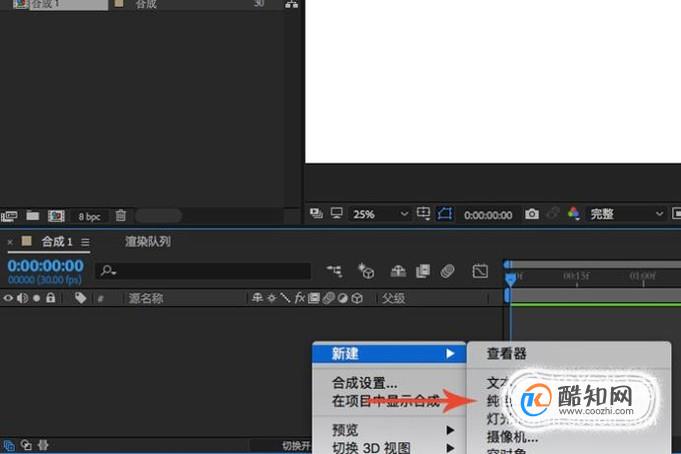Click the 00:15f mark on time ruler
The width and height of the screenshot is (681, 454).
(576, 276)
